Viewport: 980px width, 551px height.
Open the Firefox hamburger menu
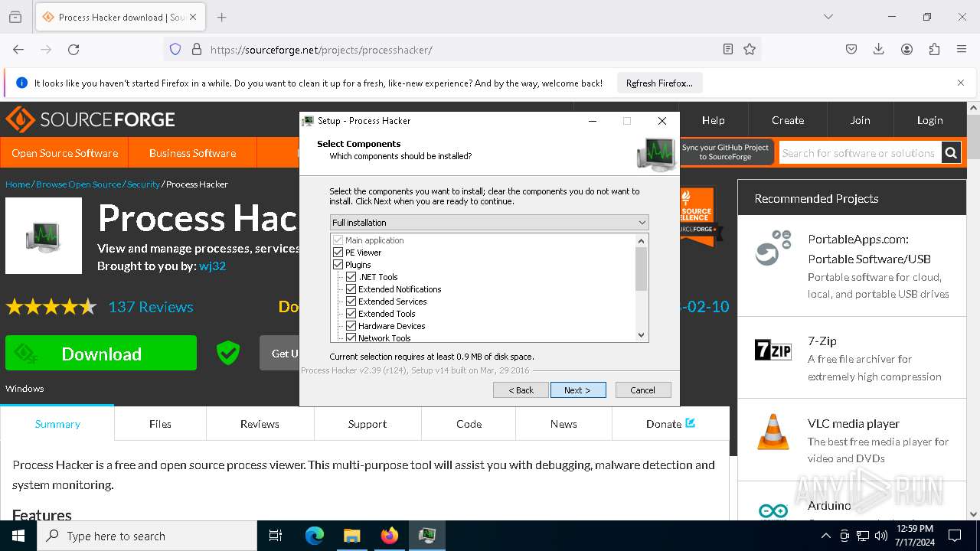962,49
